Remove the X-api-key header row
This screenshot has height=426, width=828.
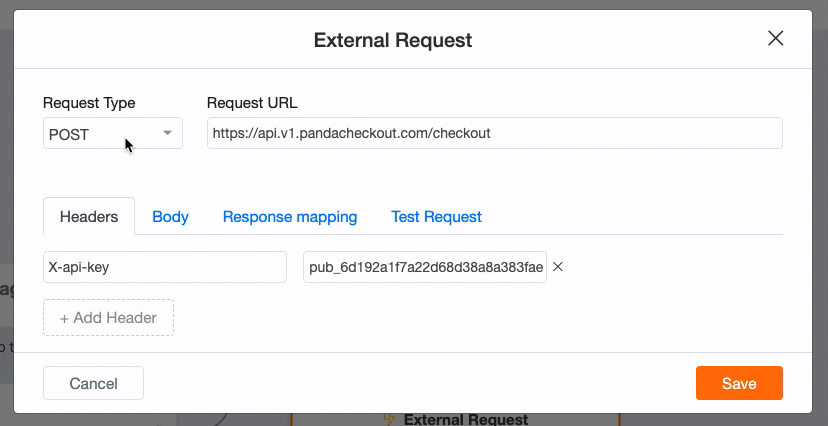click(558, 267)
